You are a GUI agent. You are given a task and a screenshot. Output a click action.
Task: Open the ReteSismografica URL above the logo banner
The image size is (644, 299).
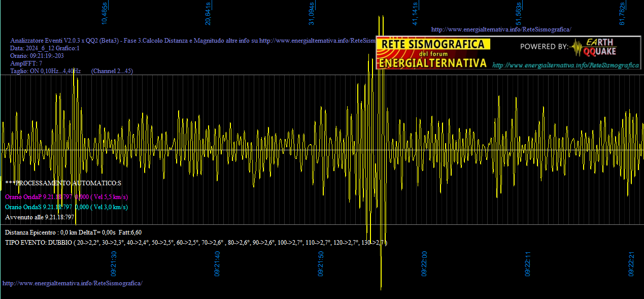pos(501,29)
